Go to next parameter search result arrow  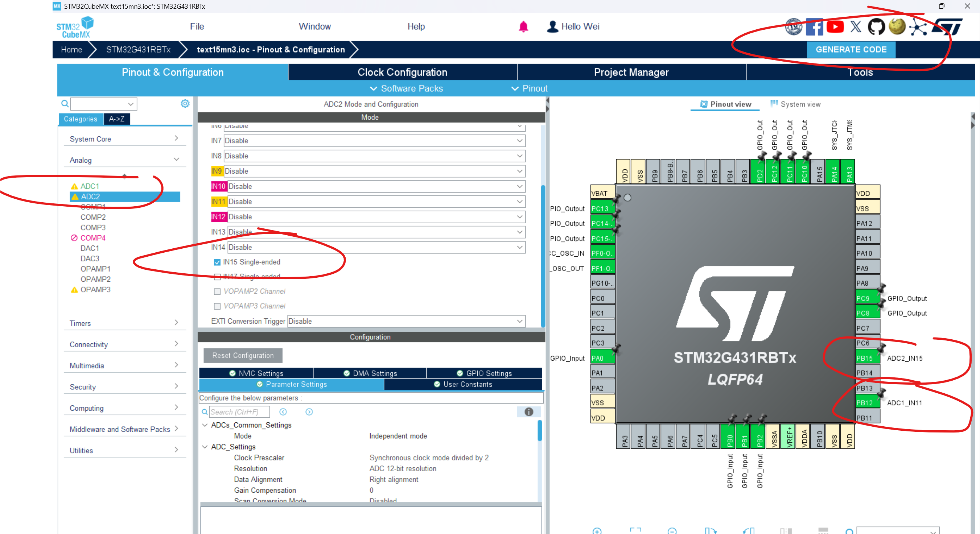309,412
